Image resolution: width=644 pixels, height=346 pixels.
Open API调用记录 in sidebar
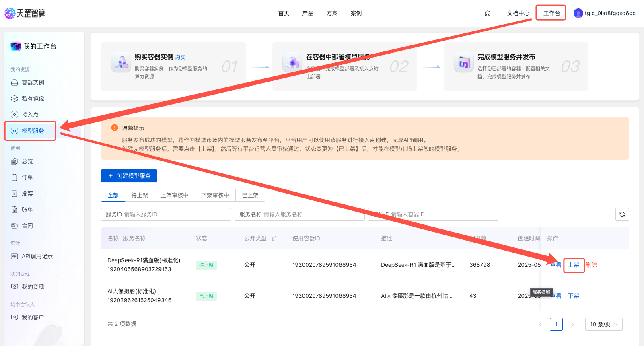tap(37, 256)
